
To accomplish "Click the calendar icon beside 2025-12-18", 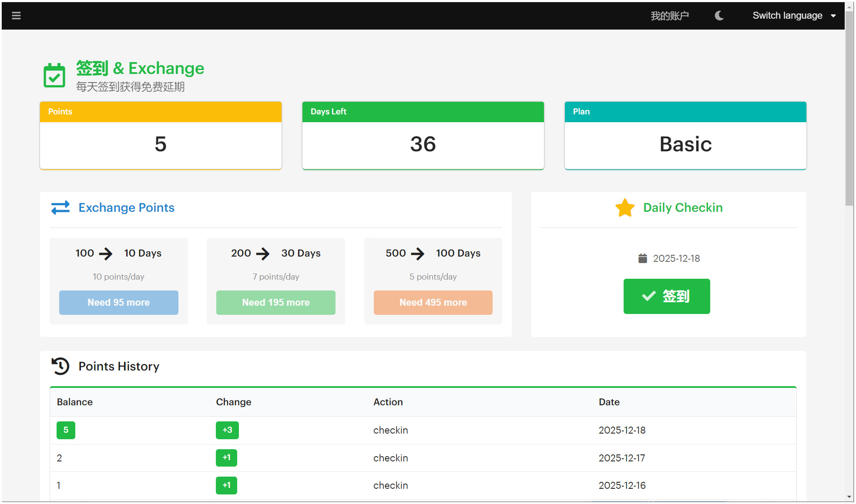I will (x=642, y=258).
